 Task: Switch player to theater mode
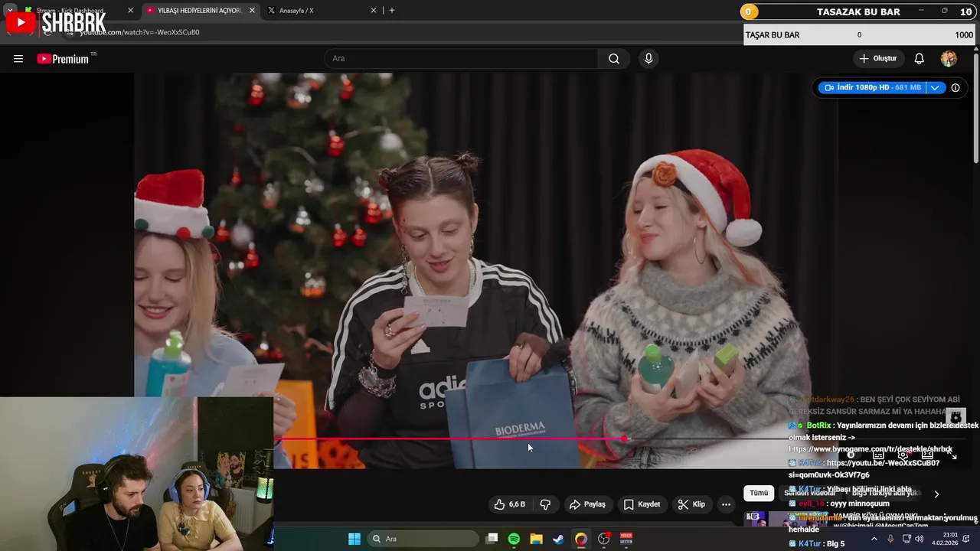[x=927, y=455]
